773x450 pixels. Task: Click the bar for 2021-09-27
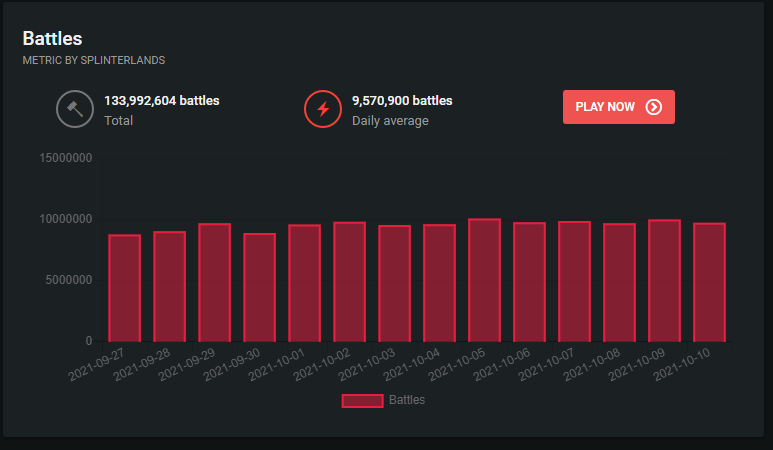[x=124, y=288]
